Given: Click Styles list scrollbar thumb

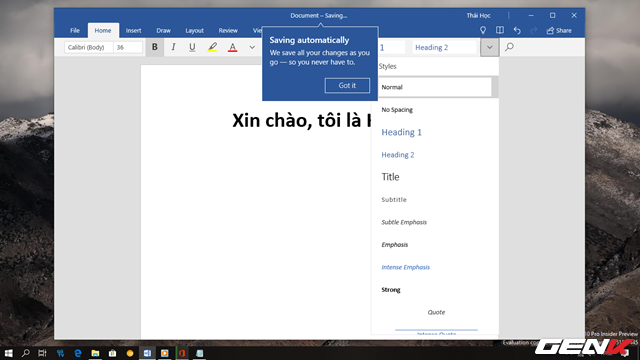Looking at the screenshot, I should point(495,86).
